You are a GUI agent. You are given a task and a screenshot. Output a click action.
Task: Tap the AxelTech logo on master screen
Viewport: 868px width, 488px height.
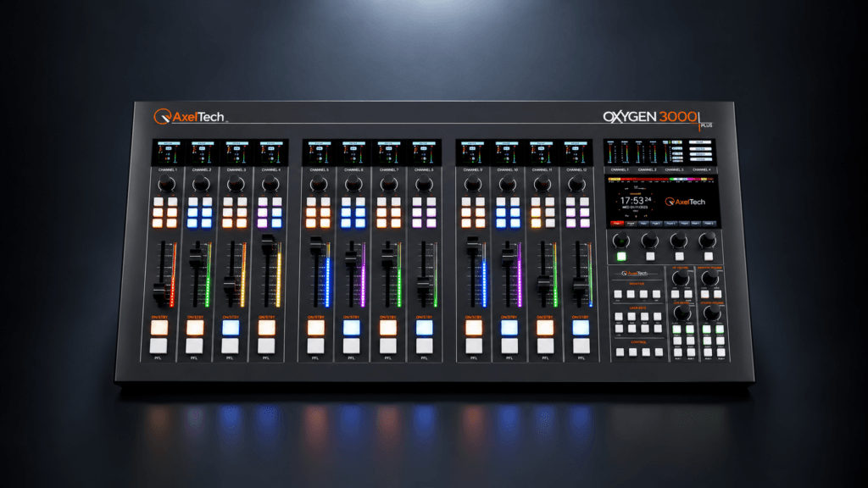[x=685, y=202]
